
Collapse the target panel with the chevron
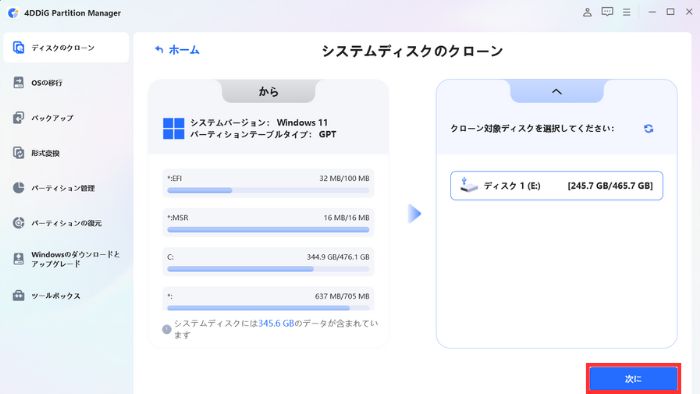(x=557, y=91)
